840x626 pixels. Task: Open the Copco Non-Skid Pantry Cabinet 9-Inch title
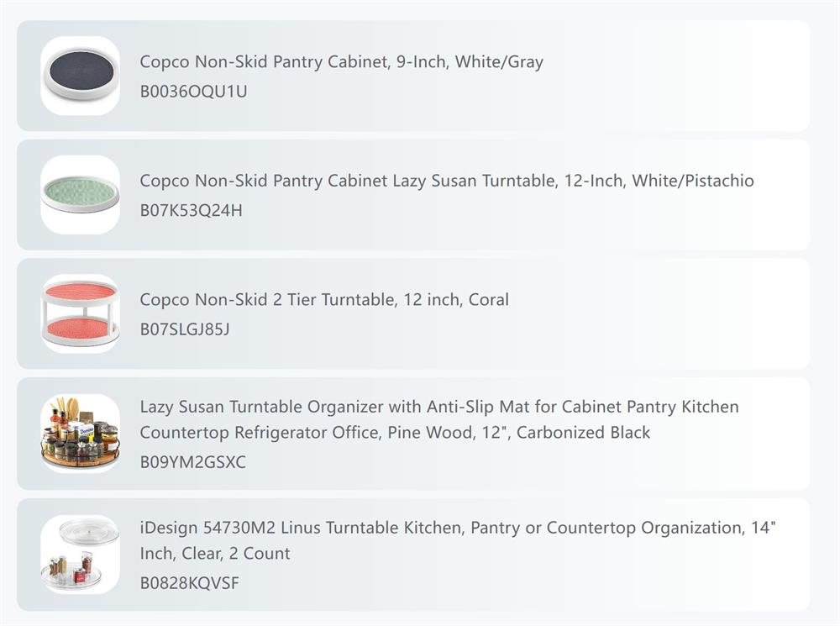click(341, 61)
